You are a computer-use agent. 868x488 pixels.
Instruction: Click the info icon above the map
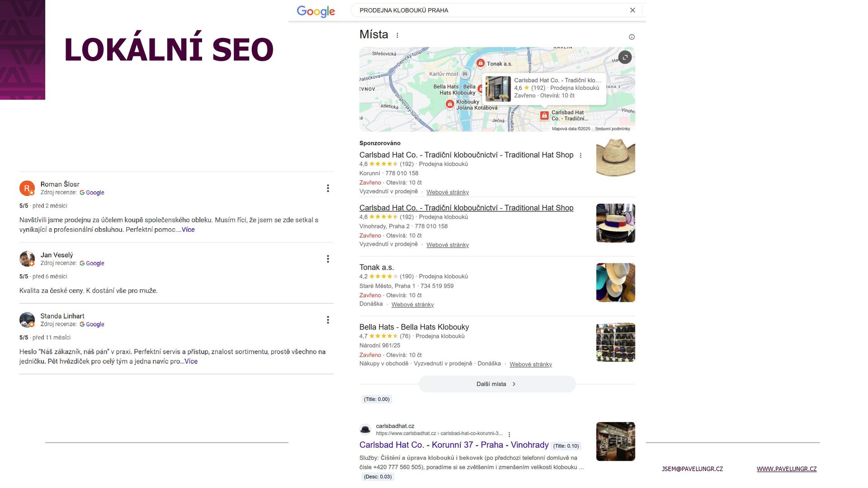click(x=632, y=37)
